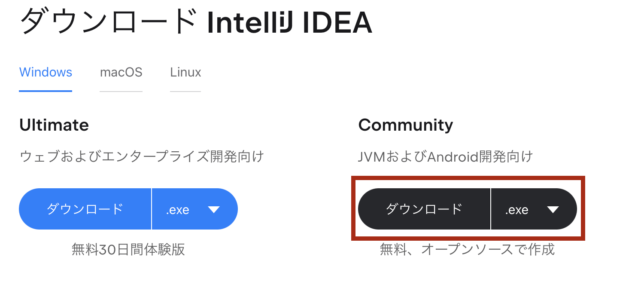Open the Community .exe format dropdown
The width and height of the screenshot is (644, 294).
point(534,209)
